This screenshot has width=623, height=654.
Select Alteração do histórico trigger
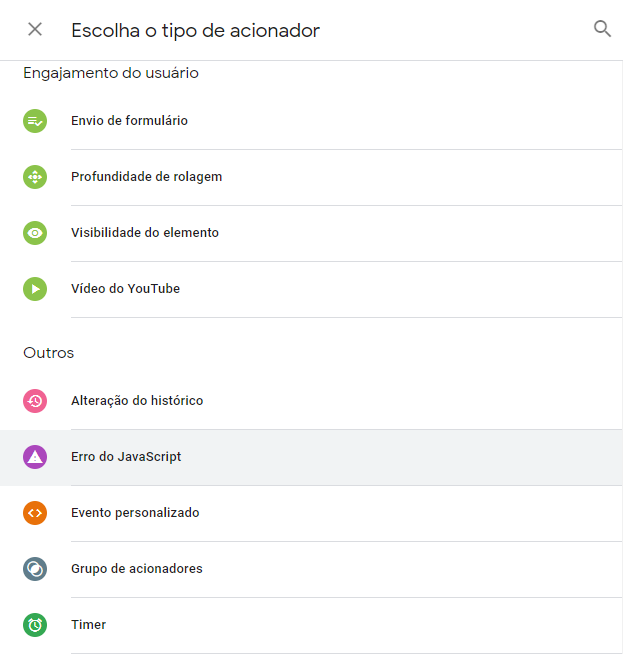(137, 401)
